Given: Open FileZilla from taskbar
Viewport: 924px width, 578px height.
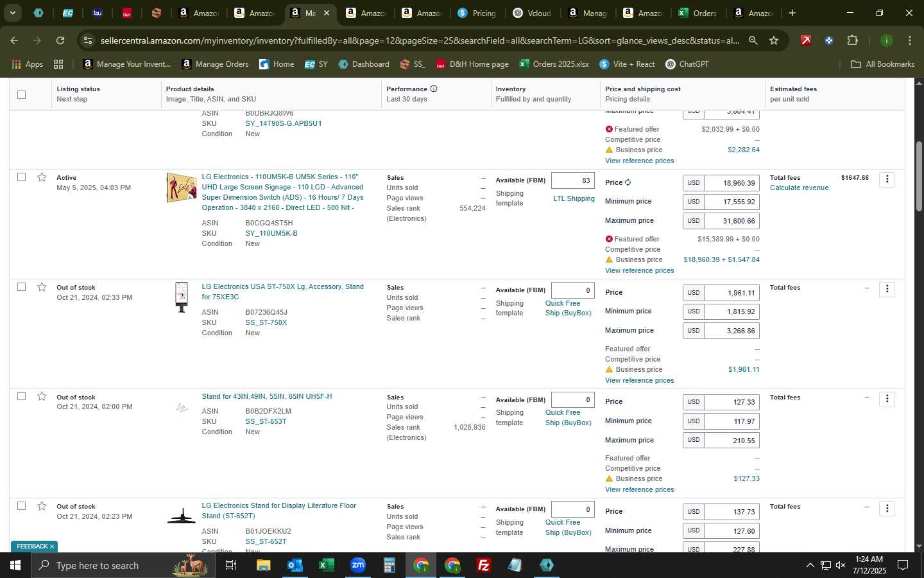Looking at the screenshot, I should click(x=484, y=565).
